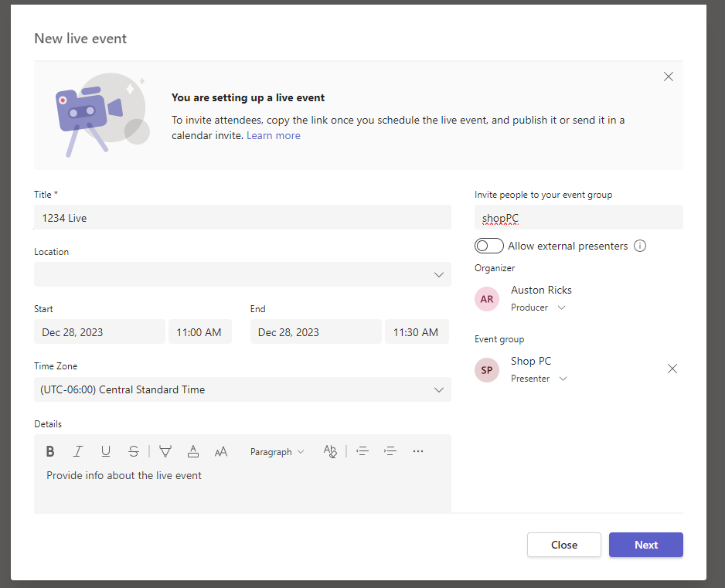Decrease indent in the Details editor

pyautogui.click(x=362, y=451)
